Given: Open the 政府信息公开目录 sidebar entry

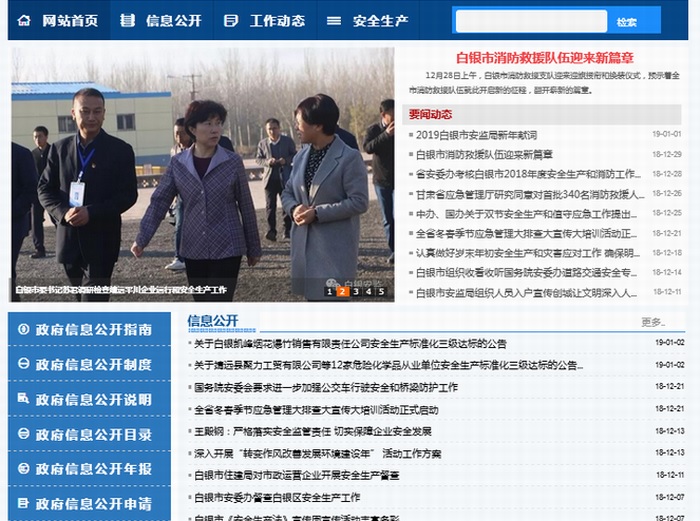Looking at the screenshot, I should pyautogui.click(x=93, y=434).
